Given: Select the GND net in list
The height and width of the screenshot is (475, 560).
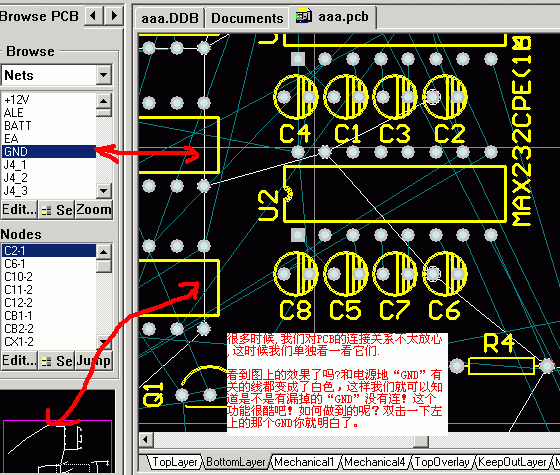Looking at the screenshot, I should coord(49,151).
